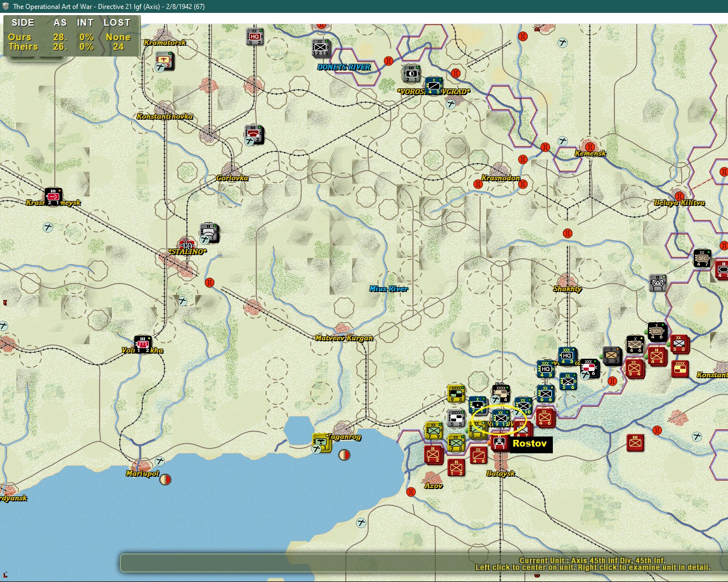Click the red II counter marked 4-4
Screen dimensions: 728x582
pyautogui.click(x=657, y=356)
